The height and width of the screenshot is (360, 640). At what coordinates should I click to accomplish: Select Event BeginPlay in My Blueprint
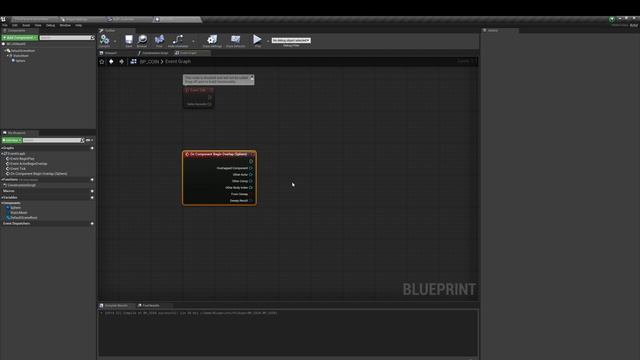[x=22, y=159]
